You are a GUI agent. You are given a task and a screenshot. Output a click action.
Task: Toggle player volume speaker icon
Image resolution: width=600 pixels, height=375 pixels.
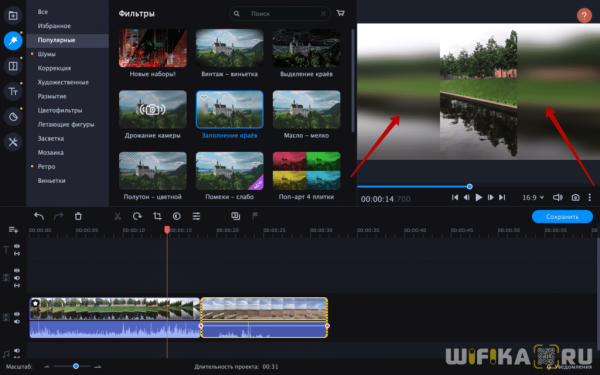pyautogui.click(x=558, y=197)
